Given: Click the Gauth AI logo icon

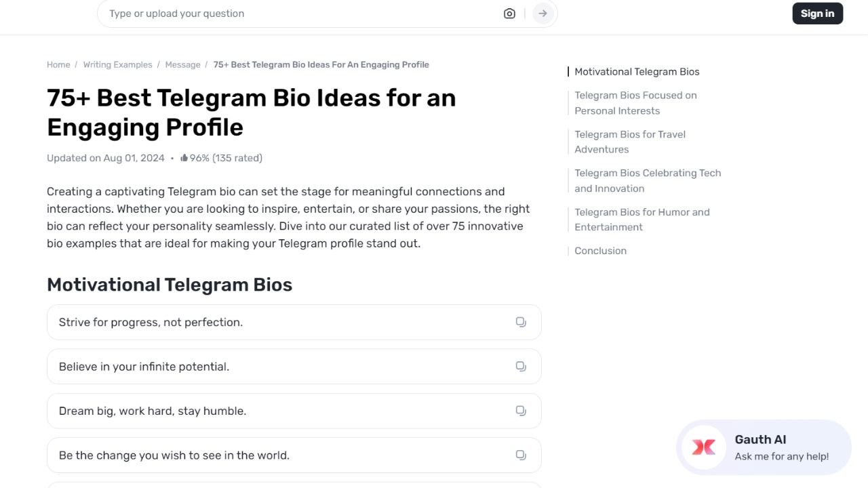Looking at the screenshot, I should [703, 447].
